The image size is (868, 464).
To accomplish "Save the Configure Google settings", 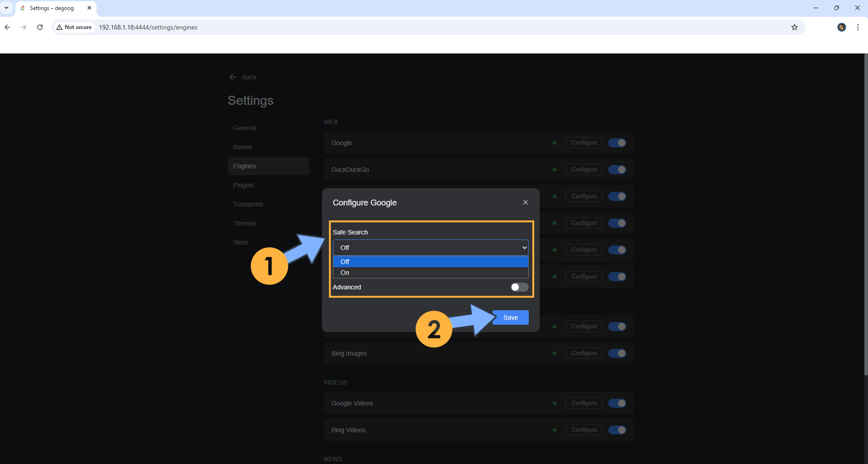I will tap(510, 317).
